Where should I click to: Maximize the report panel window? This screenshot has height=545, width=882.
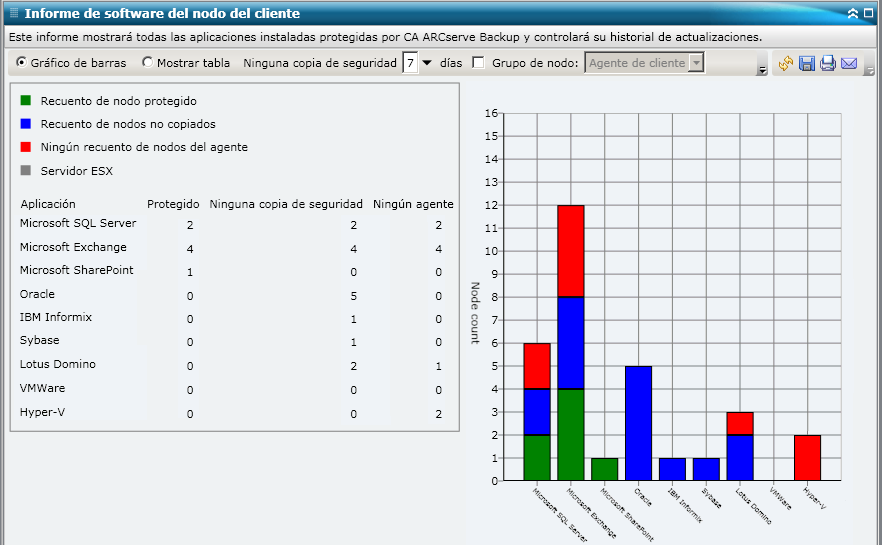[869, 13]
